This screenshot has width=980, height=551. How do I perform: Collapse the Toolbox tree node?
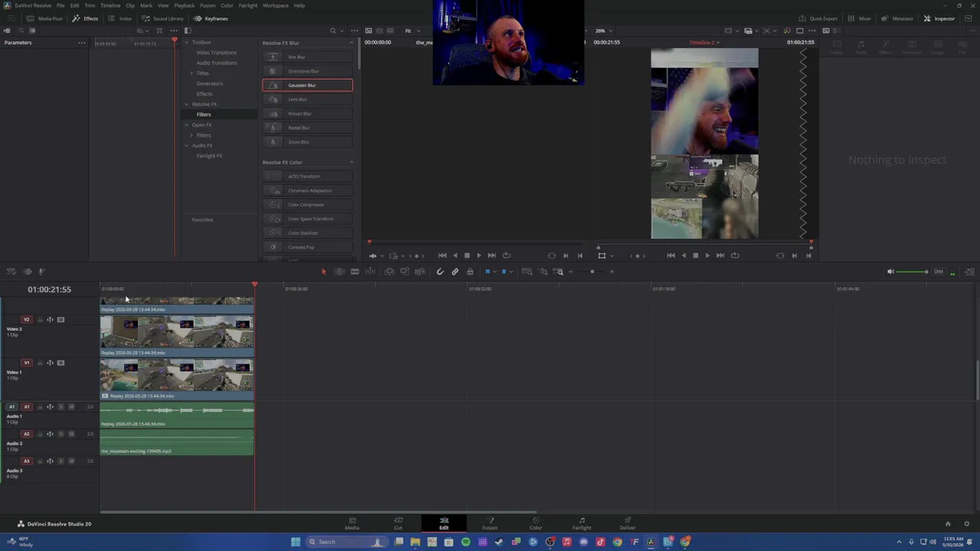(186, 43)
